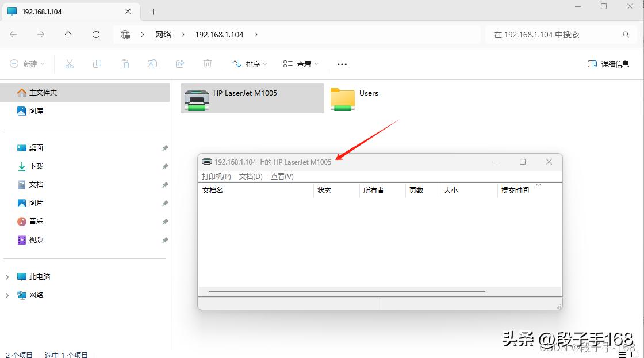Select the Copy icon in the toolbar
The image size is (644, 358).
pyautogui.click(x=97, y=64)
